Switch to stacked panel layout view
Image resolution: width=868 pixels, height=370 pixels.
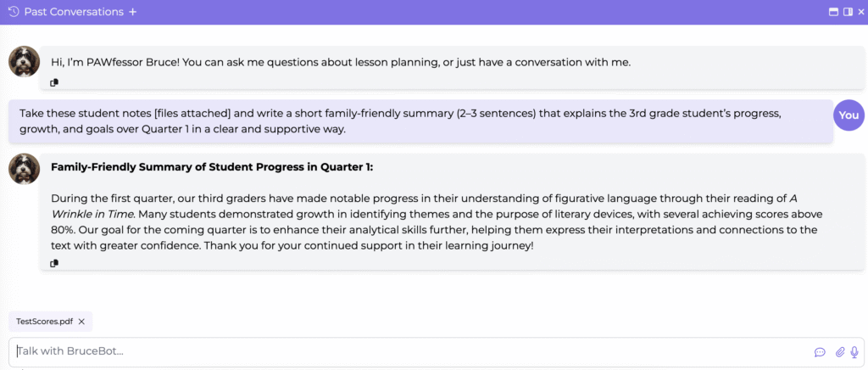point(834,12)
